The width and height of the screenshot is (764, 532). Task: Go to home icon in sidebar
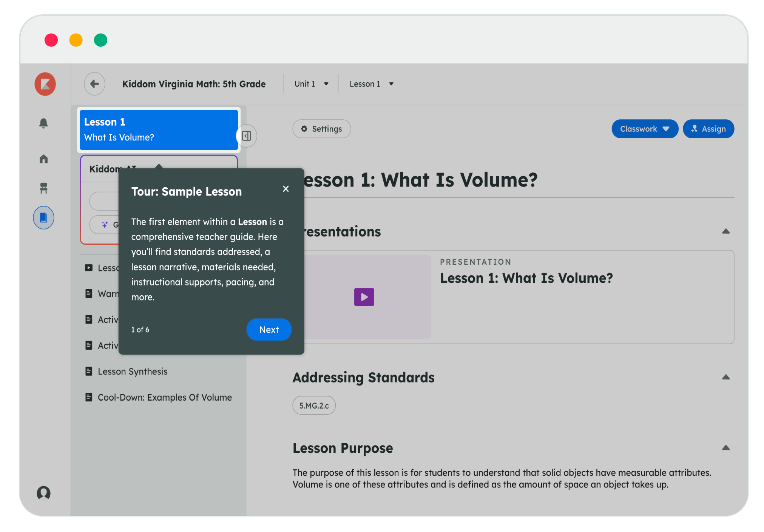[x=44, y=159]
